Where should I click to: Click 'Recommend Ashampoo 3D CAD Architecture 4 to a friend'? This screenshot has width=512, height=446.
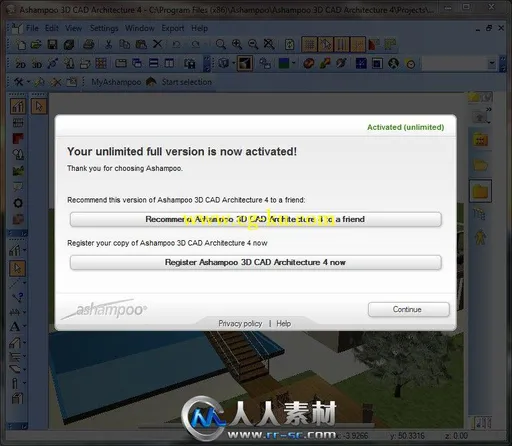[x=256, y=219]
